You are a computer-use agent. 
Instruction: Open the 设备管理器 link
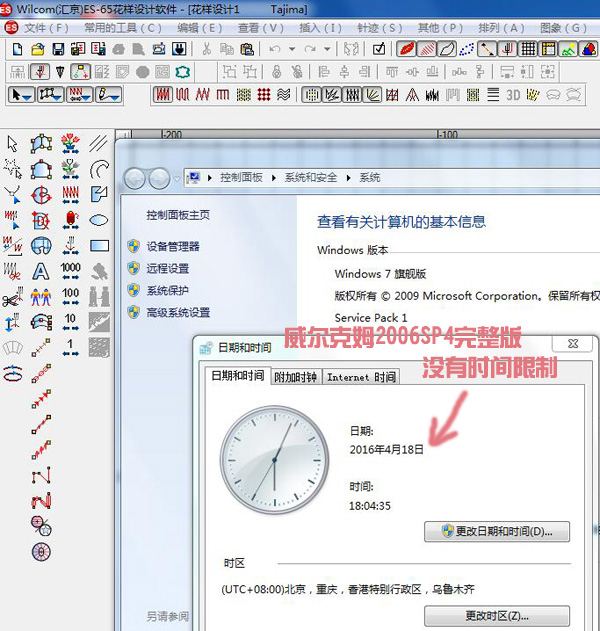click(173, 246)
